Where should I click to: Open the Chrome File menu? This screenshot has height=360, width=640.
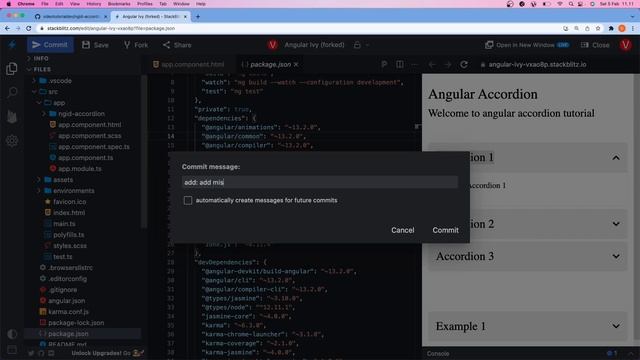point(45,4)
